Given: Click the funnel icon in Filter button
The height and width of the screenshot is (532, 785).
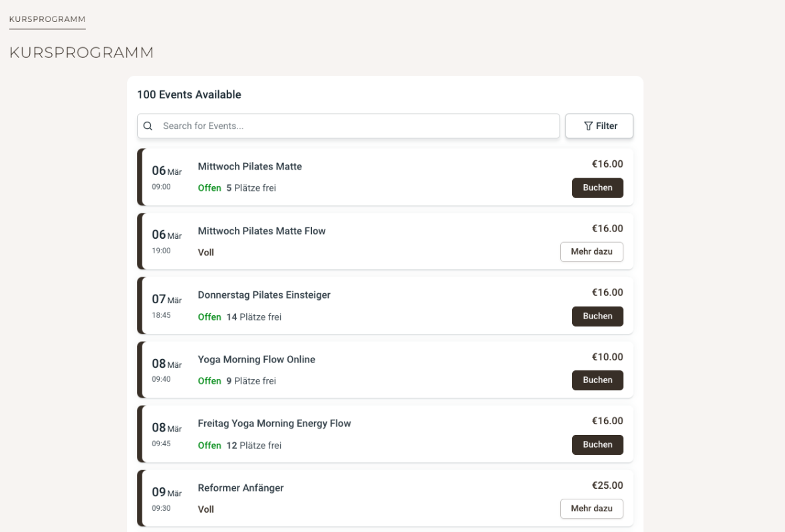Looking at the screenshot, I should 588,126.
